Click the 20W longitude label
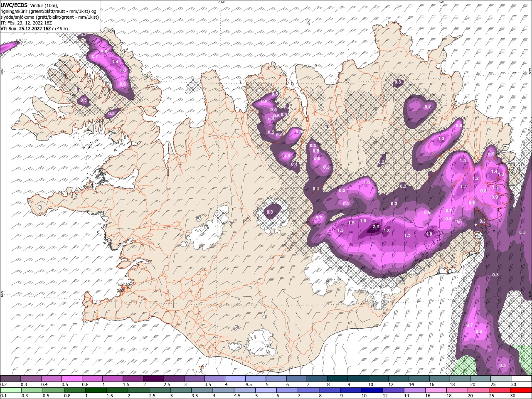532x399 pixels. pos(221,2)
